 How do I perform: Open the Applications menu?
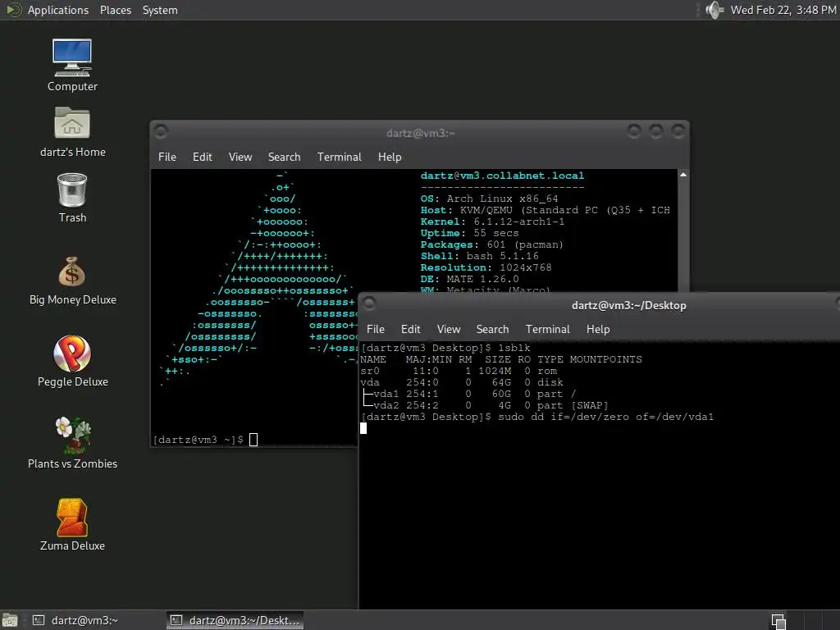(58, 10)
